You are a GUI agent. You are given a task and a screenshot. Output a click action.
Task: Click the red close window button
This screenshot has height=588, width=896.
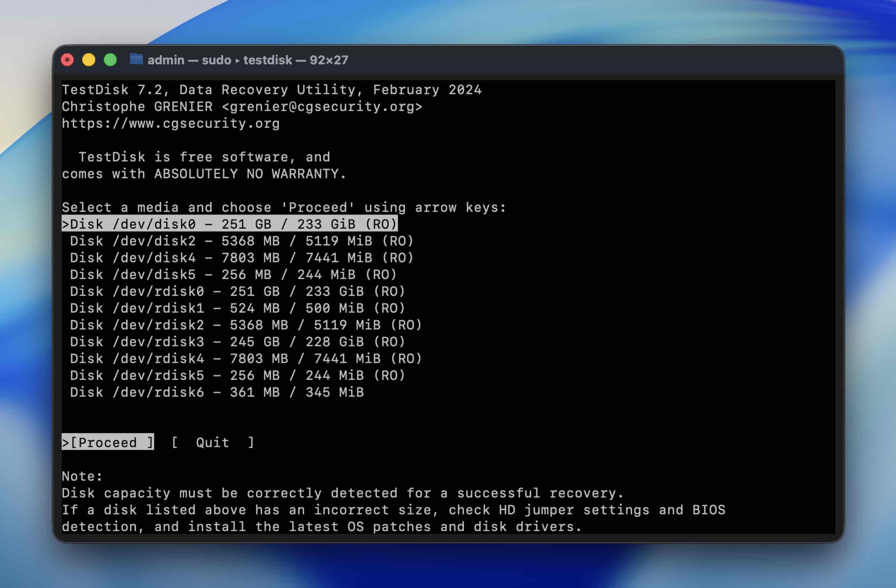pos(67,60)
